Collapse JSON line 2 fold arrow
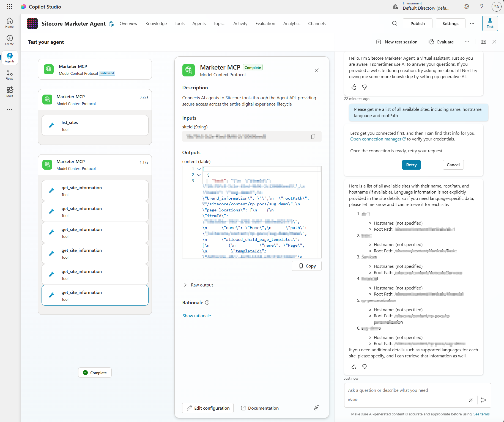Image resolution: width=504 pixels, height=422 pixels. click(x=199, y=175)
